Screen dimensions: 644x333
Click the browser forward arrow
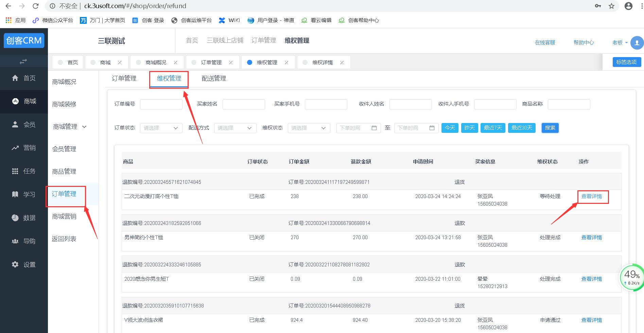point(22,6)
